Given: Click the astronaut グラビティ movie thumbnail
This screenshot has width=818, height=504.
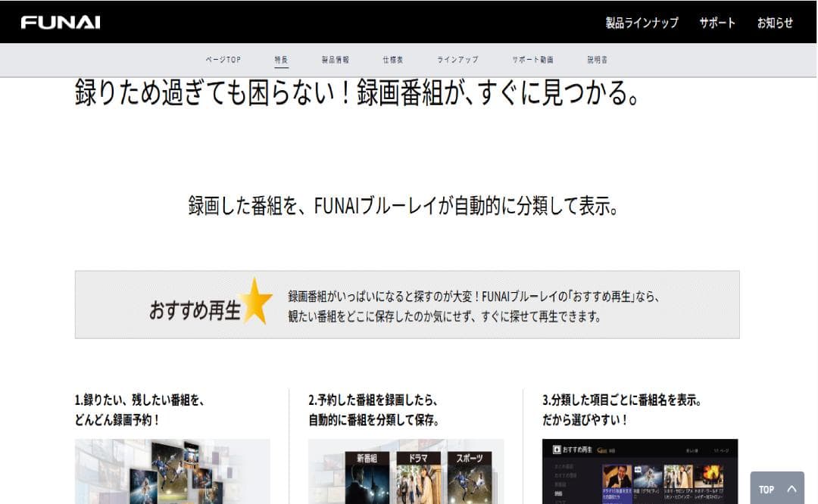Looking at the screenshot, I should (648, 475).
